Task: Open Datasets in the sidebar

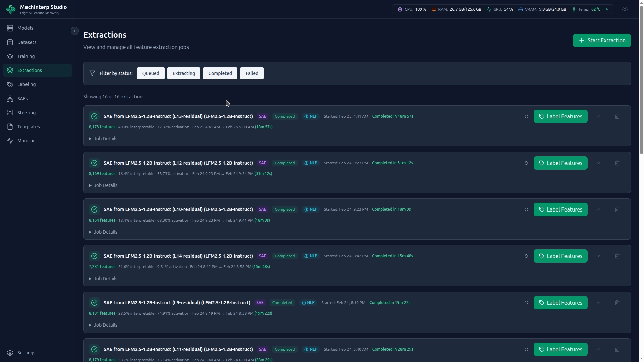Action: coord(37,42)
